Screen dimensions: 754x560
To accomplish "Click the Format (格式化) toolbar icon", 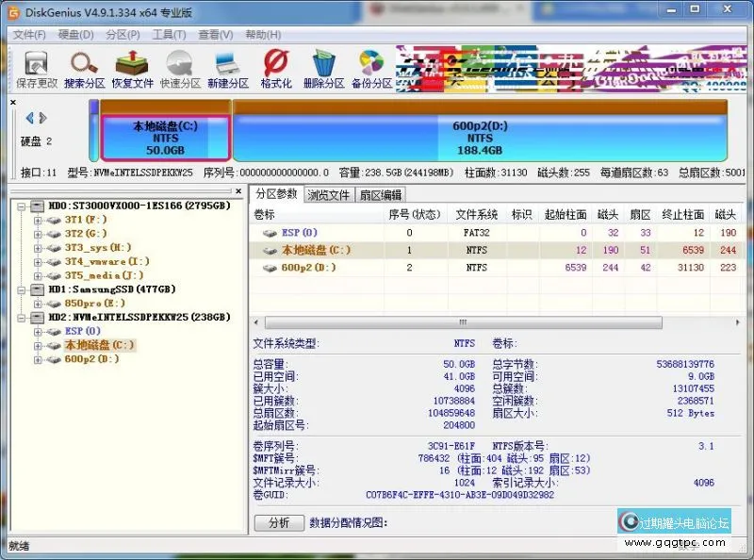I will (x=275, y=69).
